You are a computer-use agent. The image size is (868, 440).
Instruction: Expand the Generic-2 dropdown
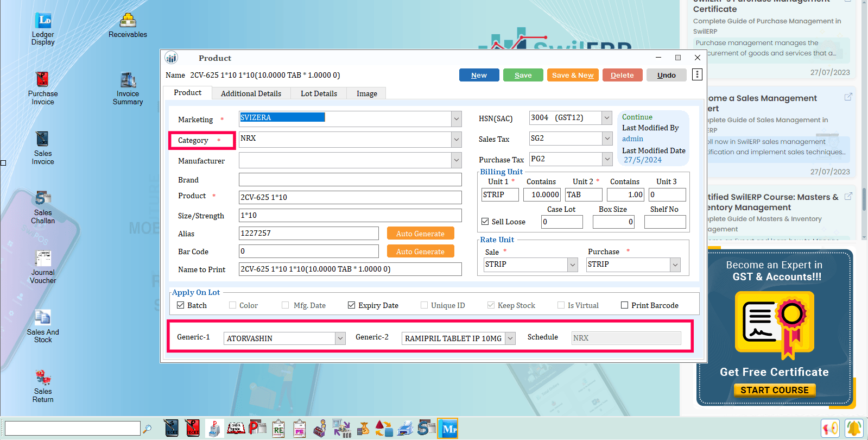pos(510,338)
